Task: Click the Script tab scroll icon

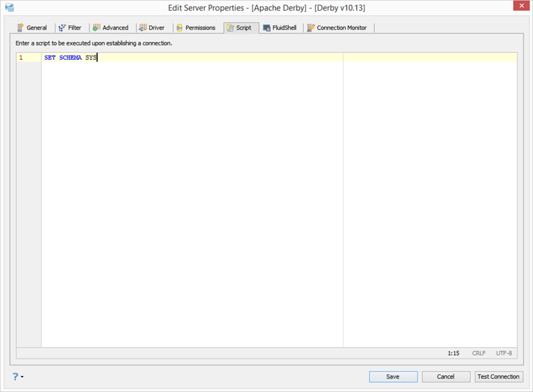Action: click(x=230, y=28)
